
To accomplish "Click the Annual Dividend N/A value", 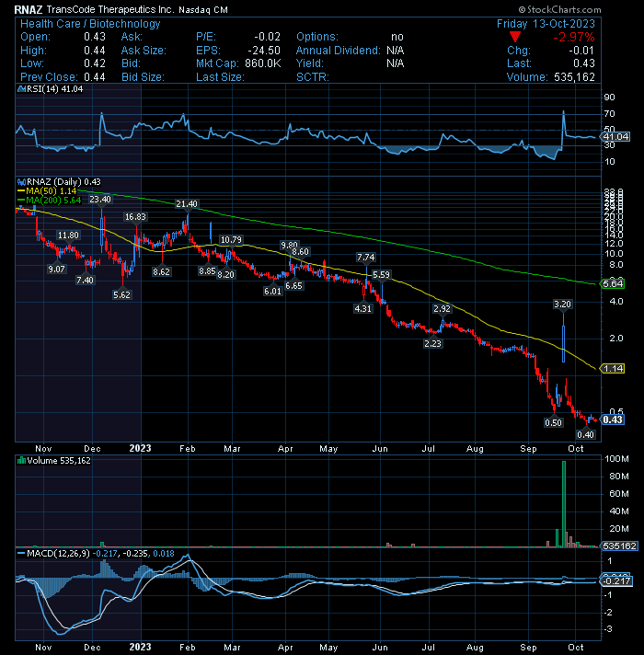I will coord(395,51).
